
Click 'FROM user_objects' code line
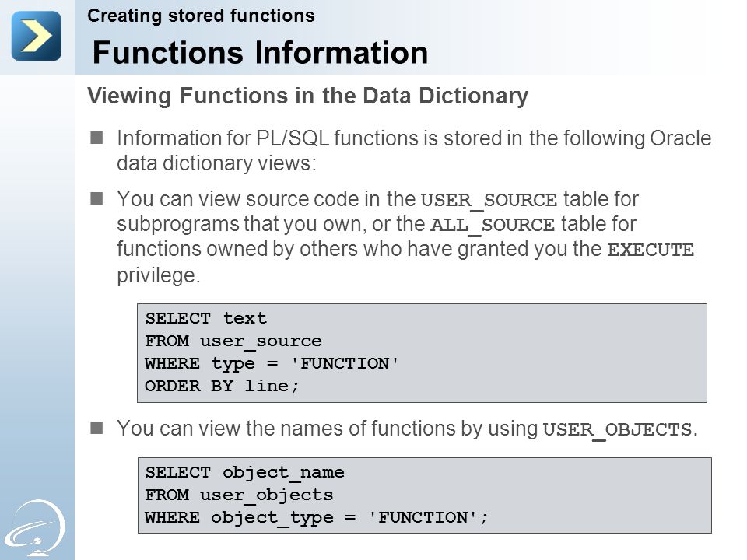pyautogui.click(x=239, y=495)
